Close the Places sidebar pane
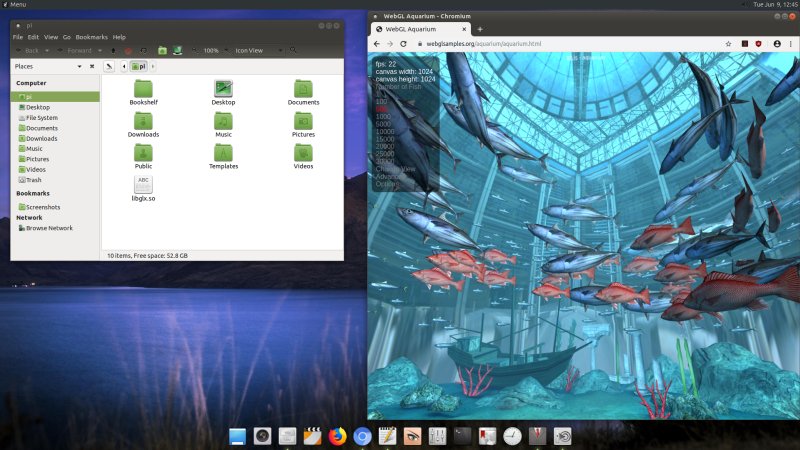This screenshot has height=450, width=800. (92, 66)
